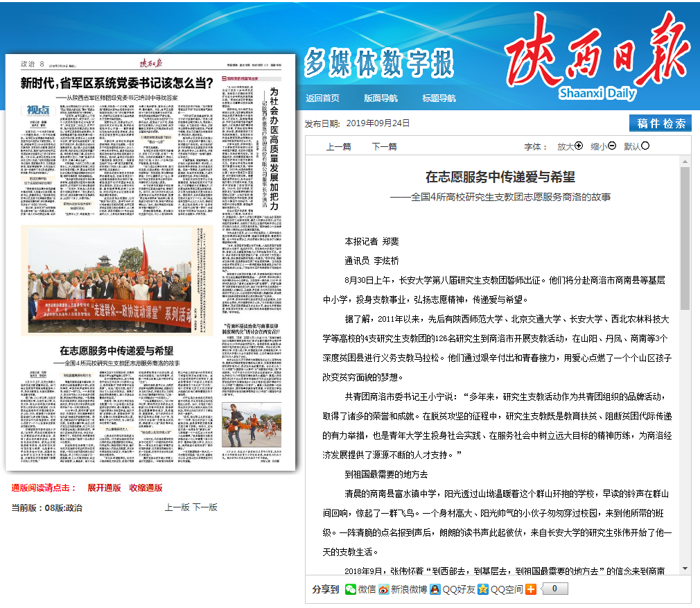Viewport: 700px width, 608px height.
Task: Click the article scrollbar down arrow
Action: (x=685, y=568)
